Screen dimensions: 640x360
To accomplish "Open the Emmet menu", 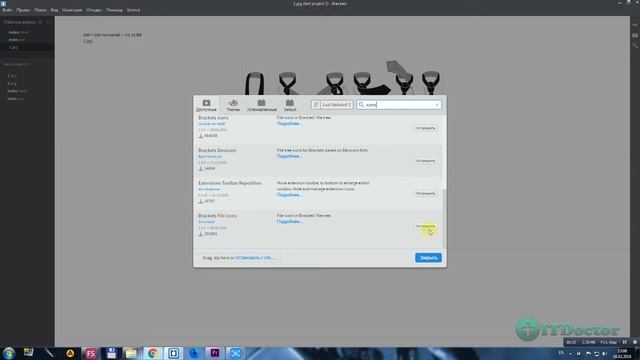I will coord(133,10).
